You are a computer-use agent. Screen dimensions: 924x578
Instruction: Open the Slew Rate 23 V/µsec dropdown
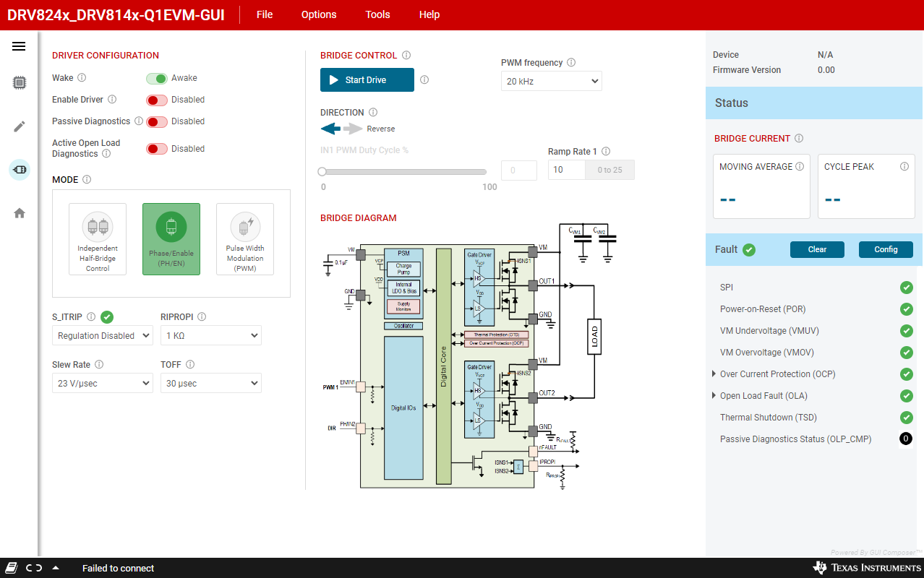103,383
